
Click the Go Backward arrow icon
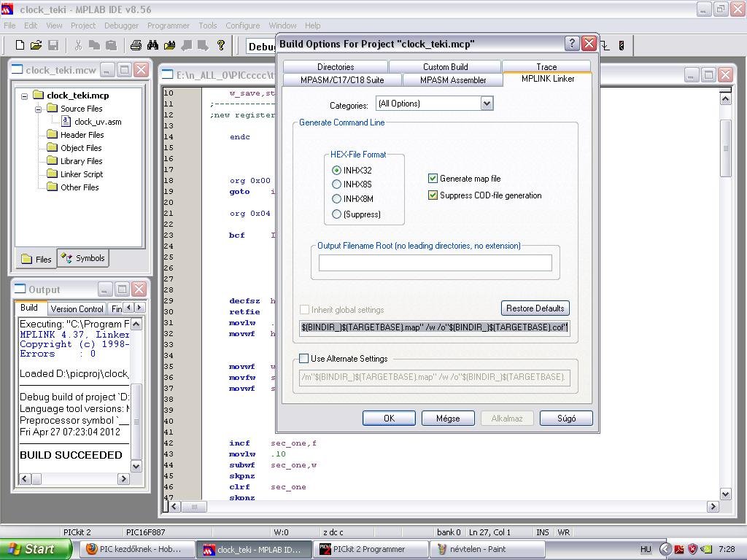(186, 45)
